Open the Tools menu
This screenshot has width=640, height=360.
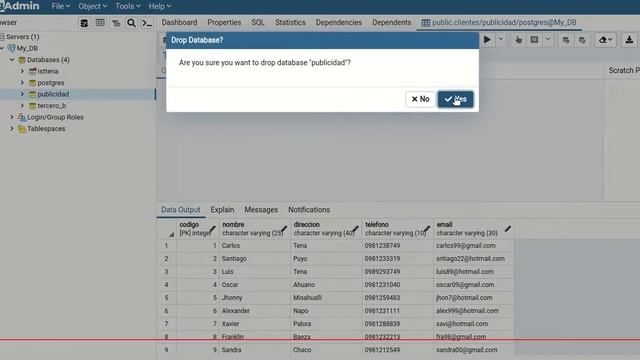pos(128,6)
